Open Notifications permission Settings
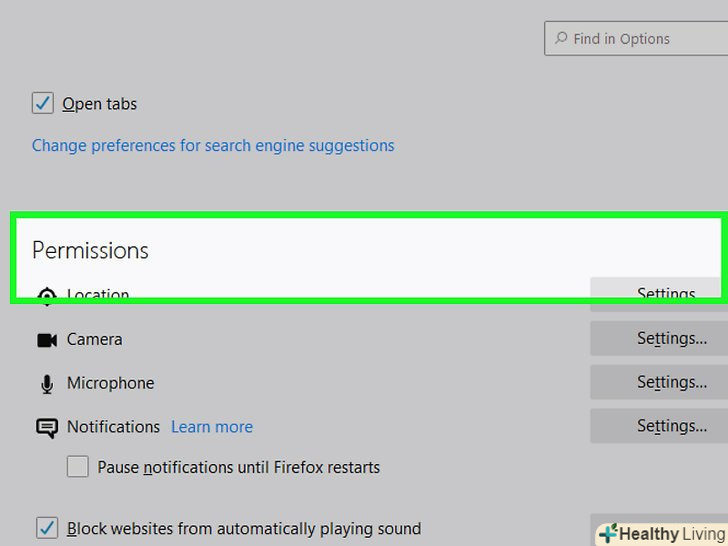 tap(659, 427)
